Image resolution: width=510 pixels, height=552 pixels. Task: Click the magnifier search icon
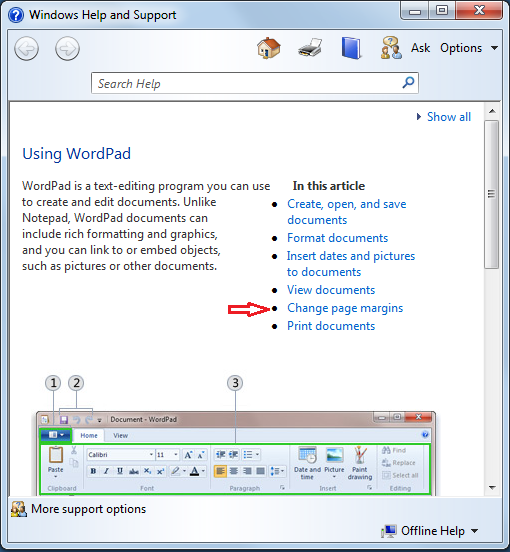click(408, 83)
